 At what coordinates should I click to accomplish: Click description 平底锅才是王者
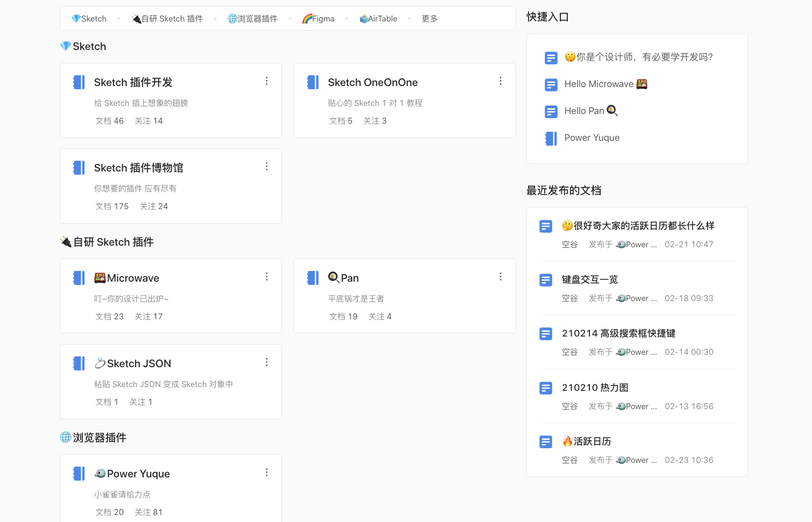[x=356, y=299]
